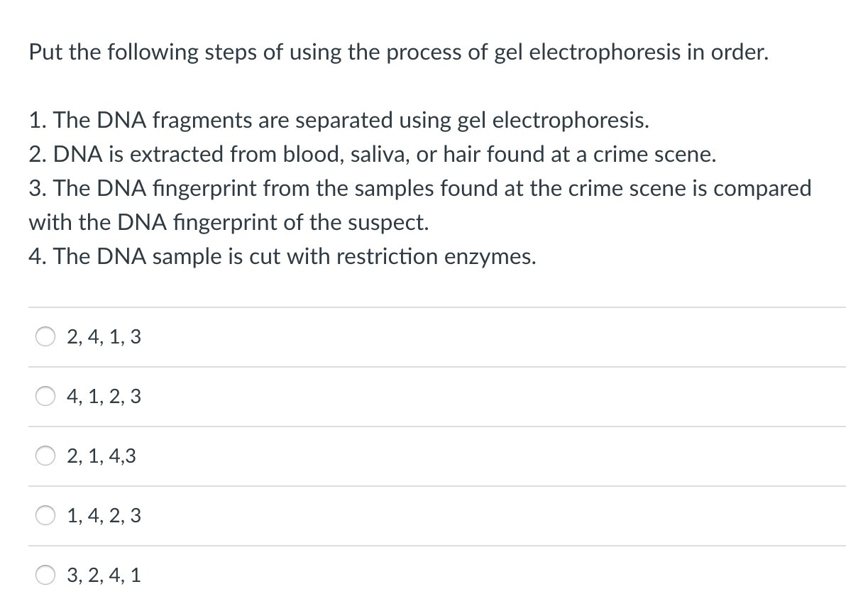Image resolution: width=863 pixels, height=616 pixels.
Task: Click the question prompt starting "Put the following steps"
Action: point(398,53)
